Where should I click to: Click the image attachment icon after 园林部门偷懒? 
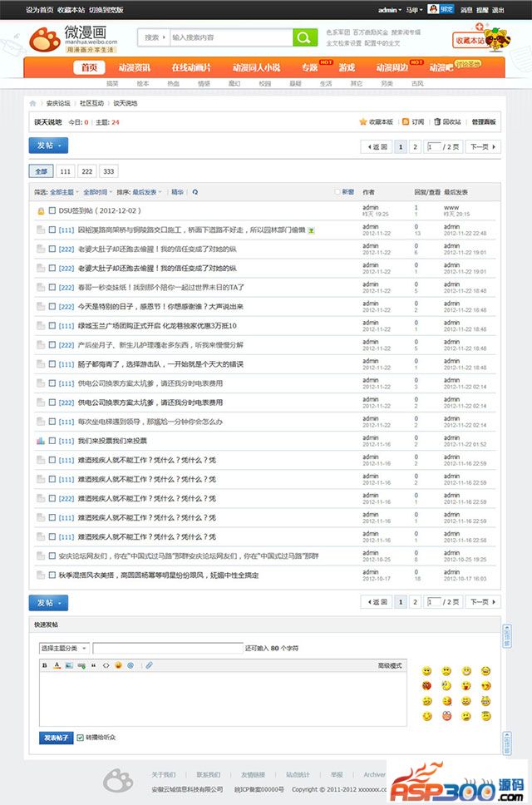pos(311,230)
